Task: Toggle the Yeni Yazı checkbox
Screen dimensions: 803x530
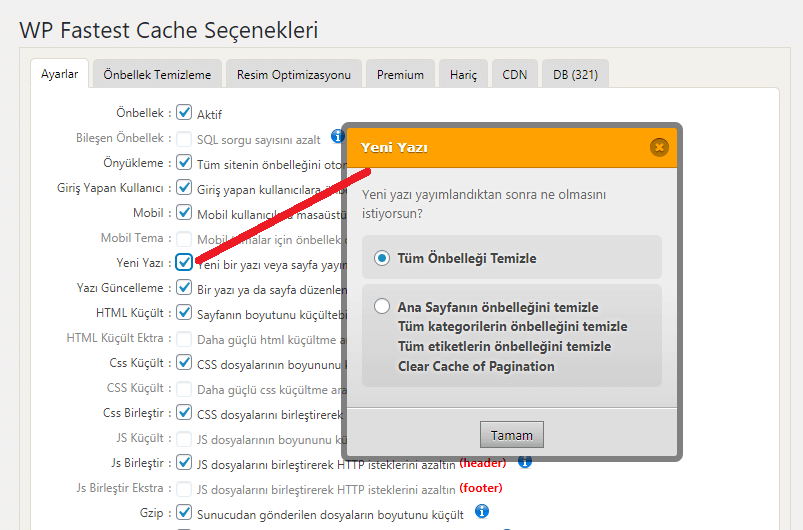Action: [x=184, y=262]
